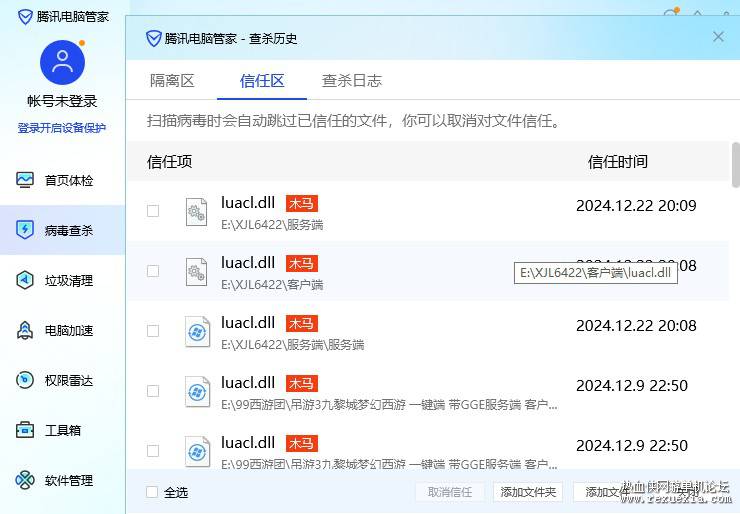740x514 pixels.
Task: Click the 添加文件夹 button
Action: click(x=528, y=492)
